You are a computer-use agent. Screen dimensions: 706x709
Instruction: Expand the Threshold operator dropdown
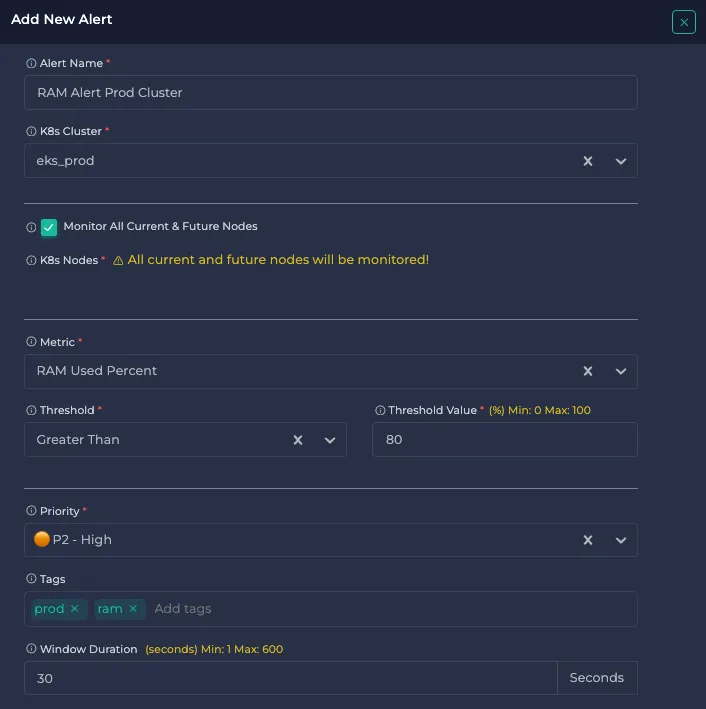[330, 440]
